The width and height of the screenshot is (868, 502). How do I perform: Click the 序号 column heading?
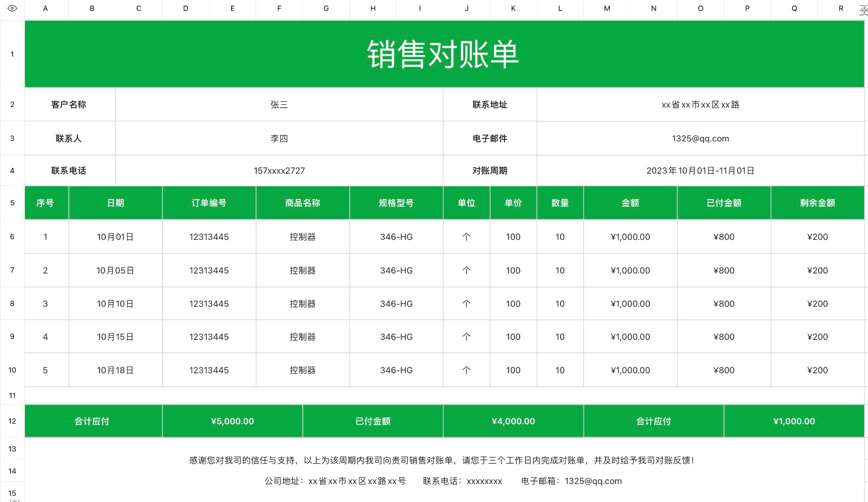pyautogui.click(x=46, y=203)
